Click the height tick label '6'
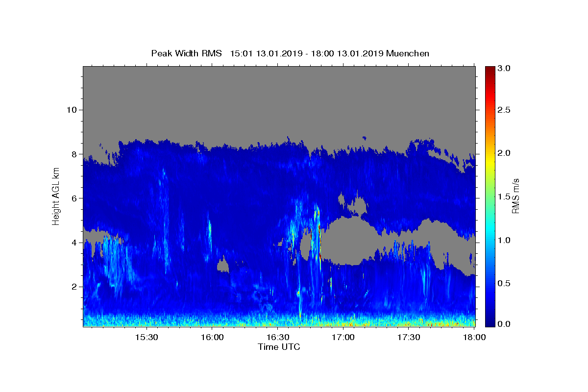The width and height of the screenshot is (588, 392). click(x=73, y=198)
